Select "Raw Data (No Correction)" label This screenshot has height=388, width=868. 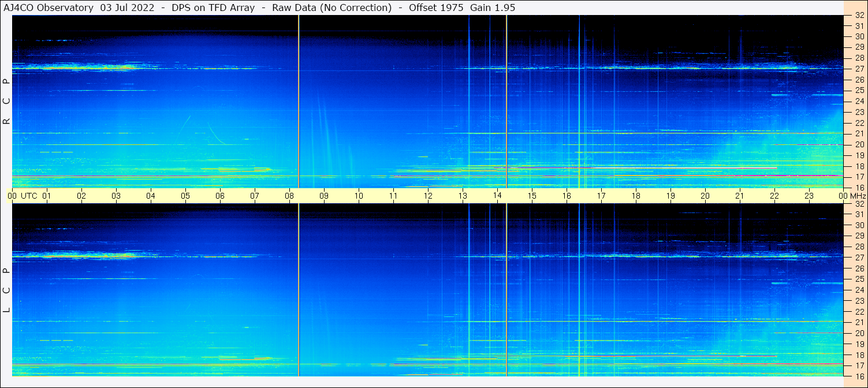(331, 8)
